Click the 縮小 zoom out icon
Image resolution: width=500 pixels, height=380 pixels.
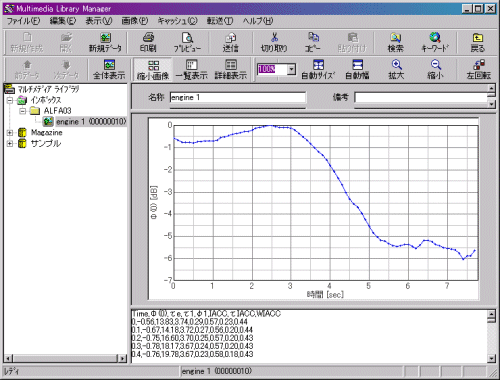pyautogui.click(x=436, y=69)
